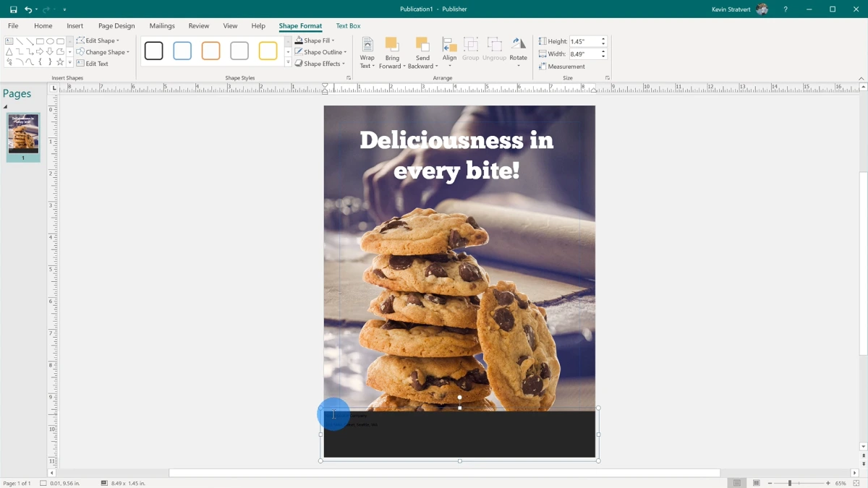The image size is (868, 488).
Task: Apply the blue outline shape style
Action: pos(182,51)
